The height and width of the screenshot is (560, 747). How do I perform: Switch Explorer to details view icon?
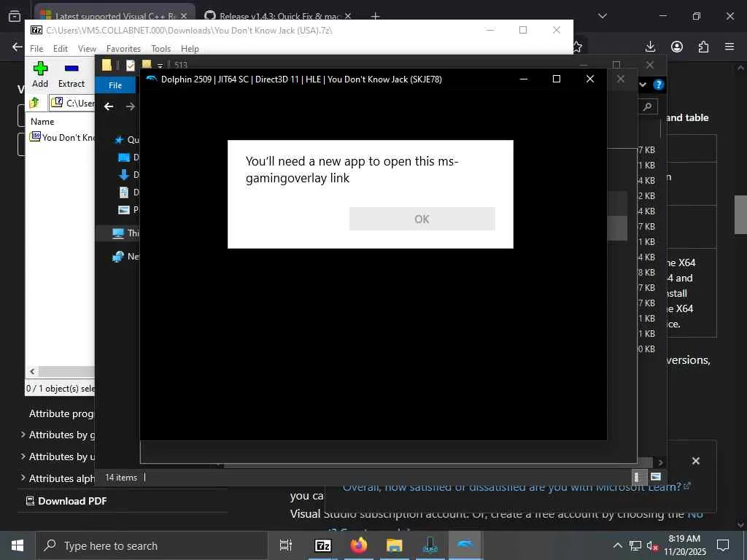click(638, 477)
